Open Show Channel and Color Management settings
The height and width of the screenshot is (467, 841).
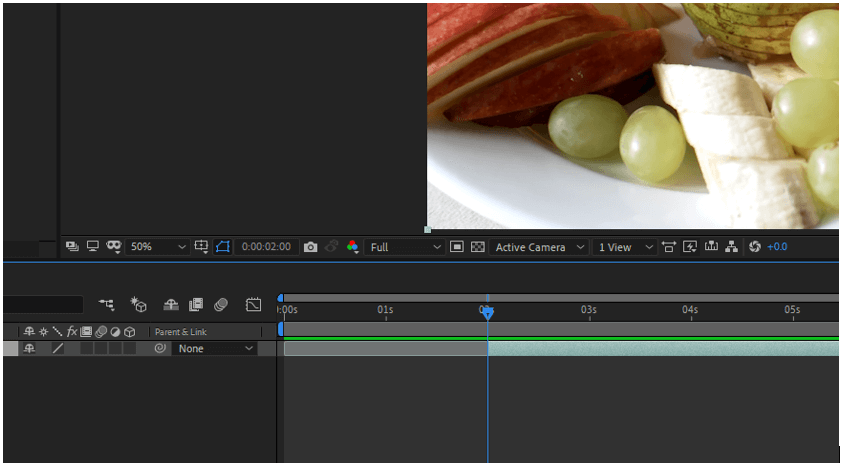pyautogui.click(x=352, y=247)
